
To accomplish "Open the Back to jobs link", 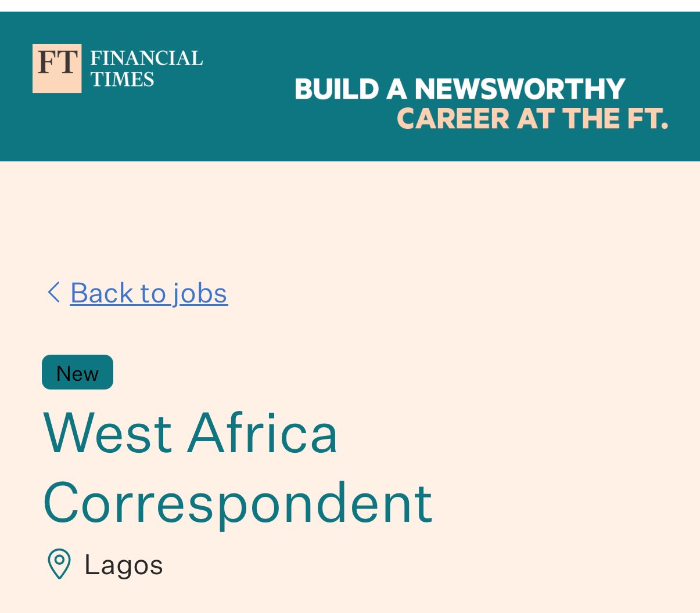I will [149, 293].
